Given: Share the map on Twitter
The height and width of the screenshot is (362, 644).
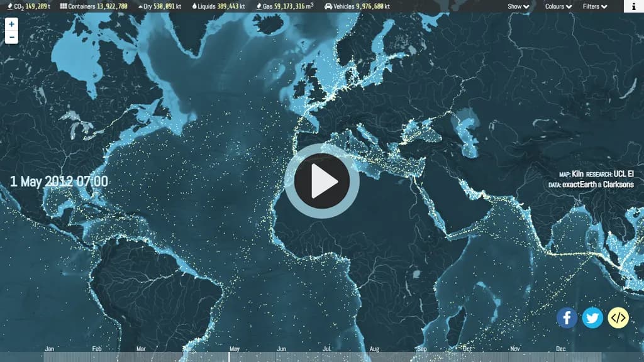Looking at the screenshot, I should coord(592,318).
